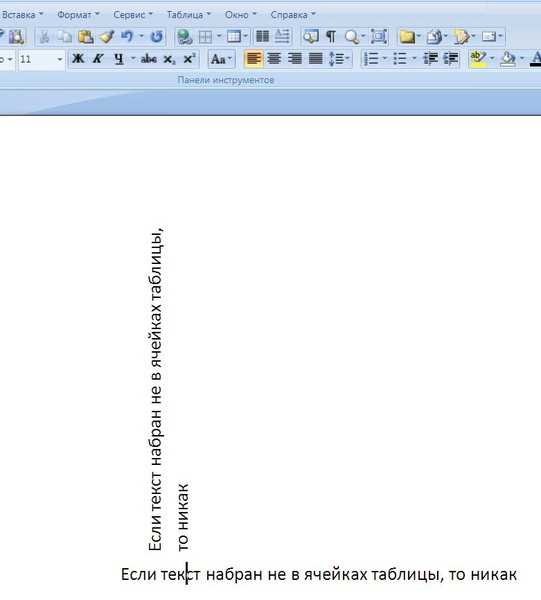This screenshot has height=600, width=541.
Task: Show paragraph marks with the ¶ icon
Action: coord(331,37)
